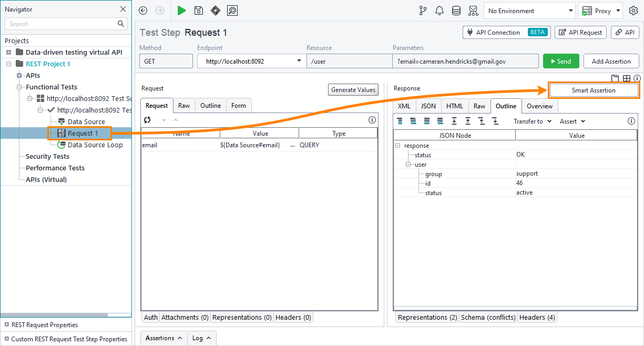Collapse the Log panel at the bottom
The width and height of the screenshot is (644, 346).
point(202,338)
